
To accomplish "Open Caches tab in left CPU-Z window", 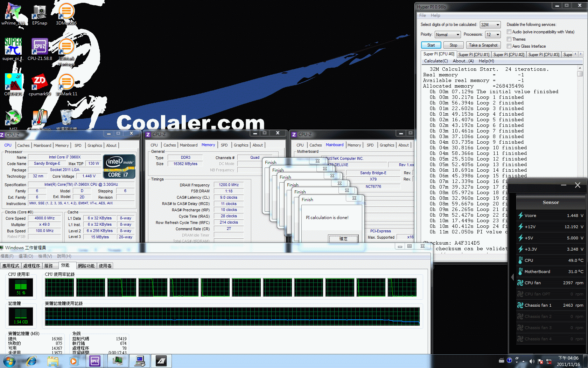I will click(23, 145).
